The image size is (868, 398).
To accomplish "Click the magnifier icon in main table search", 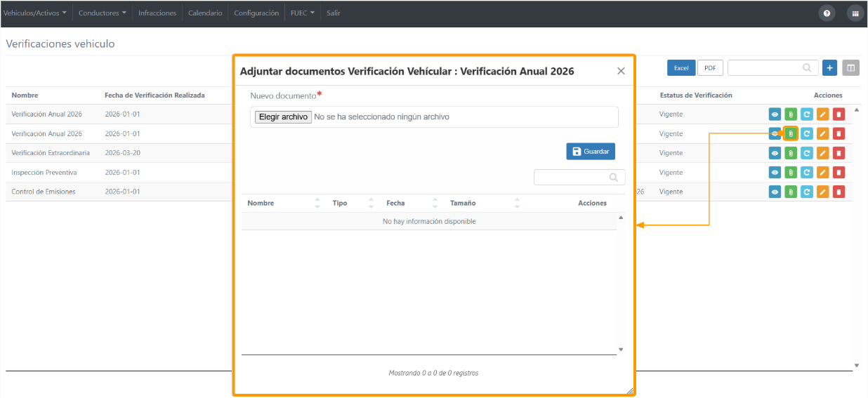I will pos(808,67).
